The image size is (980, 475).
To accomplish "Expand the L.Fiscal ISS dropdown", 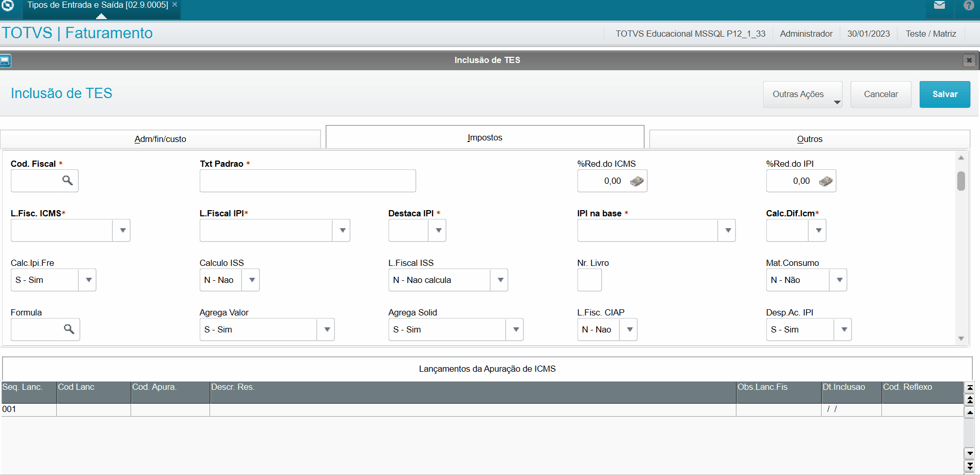I will tap(500, 280).
